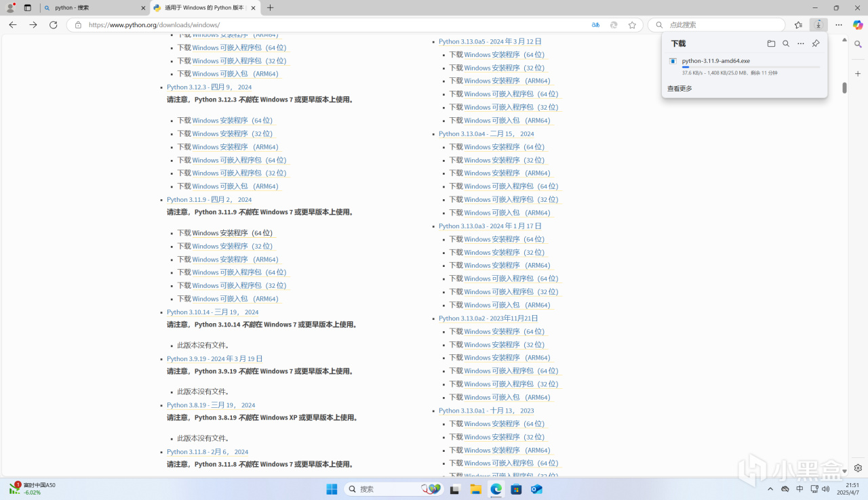Go back to the previous page
The image size is (868, 500).
(13, 24)
